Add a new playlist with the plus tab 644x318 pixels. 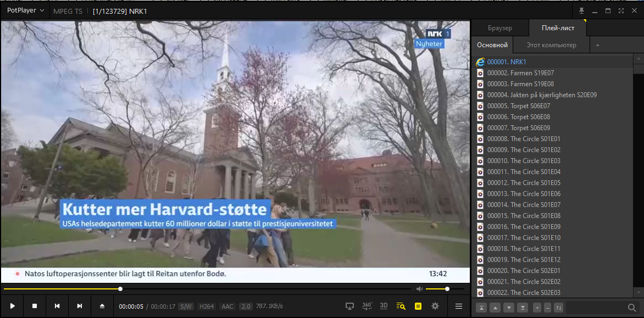tap(598, 45)
